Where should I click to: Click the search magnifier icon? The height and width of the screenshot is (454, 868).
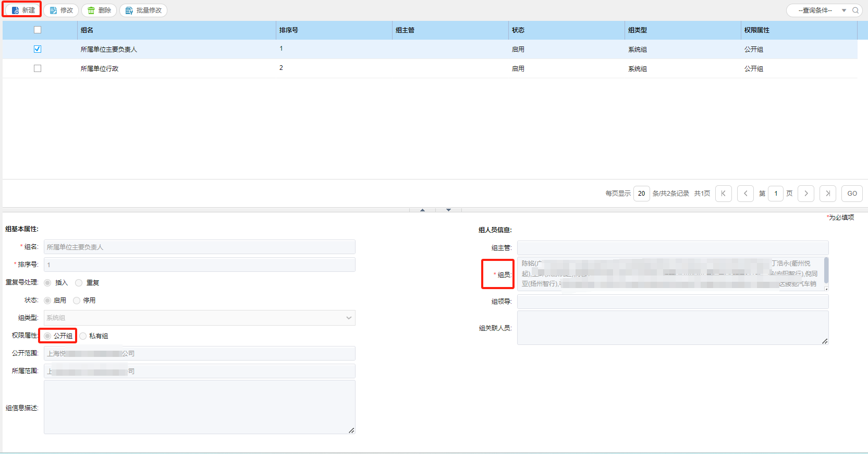pos(855,10)
